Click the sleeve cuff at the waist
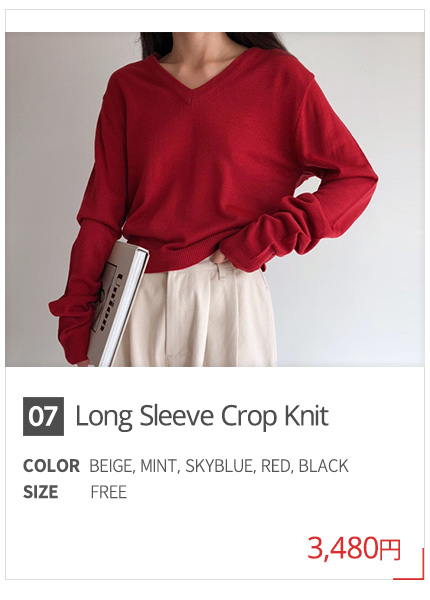430x600 pixels. [239, 254]
